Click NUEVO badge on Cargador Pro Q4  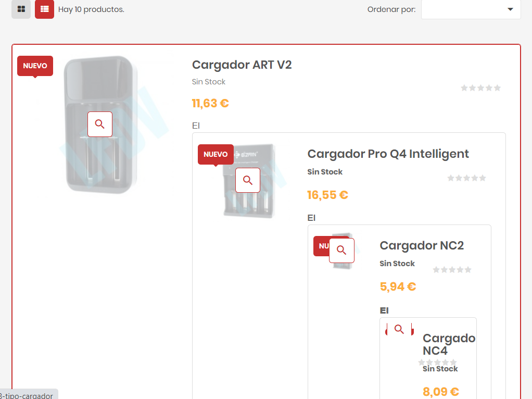tap(216, 155)
